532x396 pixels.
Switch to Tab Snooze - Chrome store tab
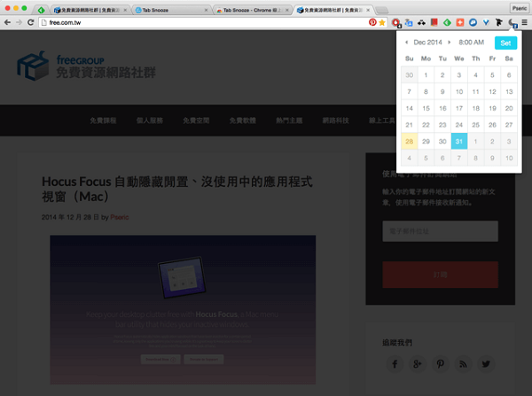[x=252, y=10]
